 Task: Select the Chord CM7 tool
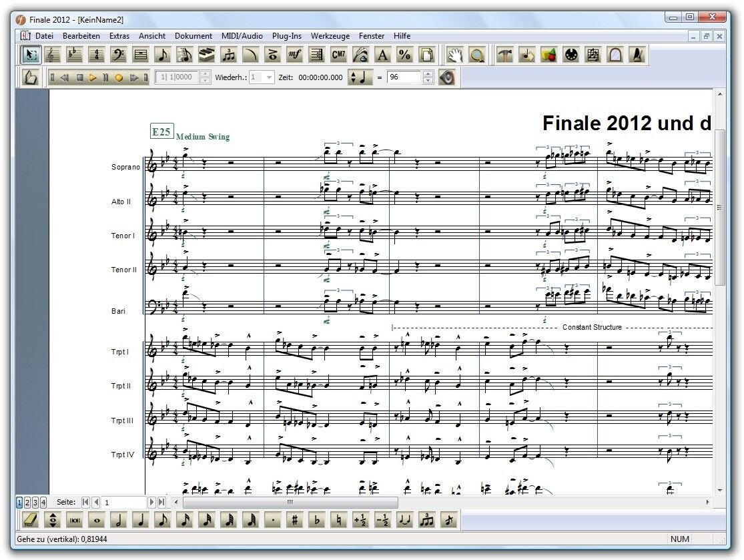point(339,55)
